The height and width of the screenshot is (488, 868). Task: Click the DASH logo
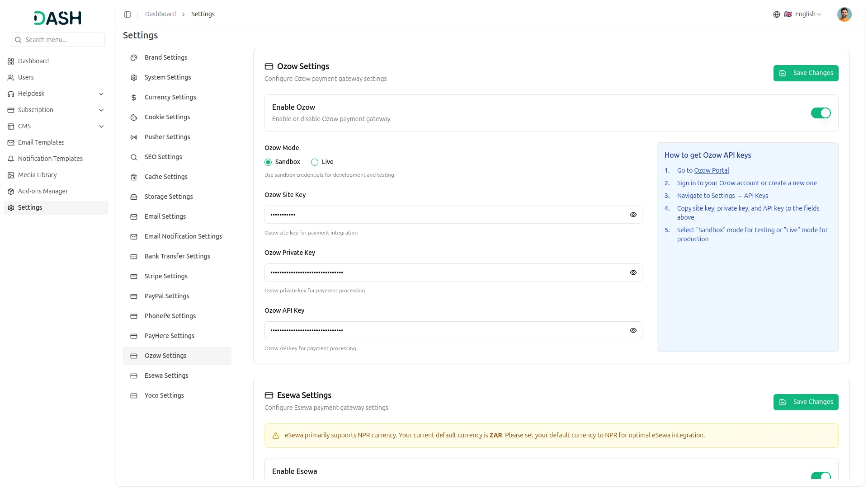(x=57, y=18)
